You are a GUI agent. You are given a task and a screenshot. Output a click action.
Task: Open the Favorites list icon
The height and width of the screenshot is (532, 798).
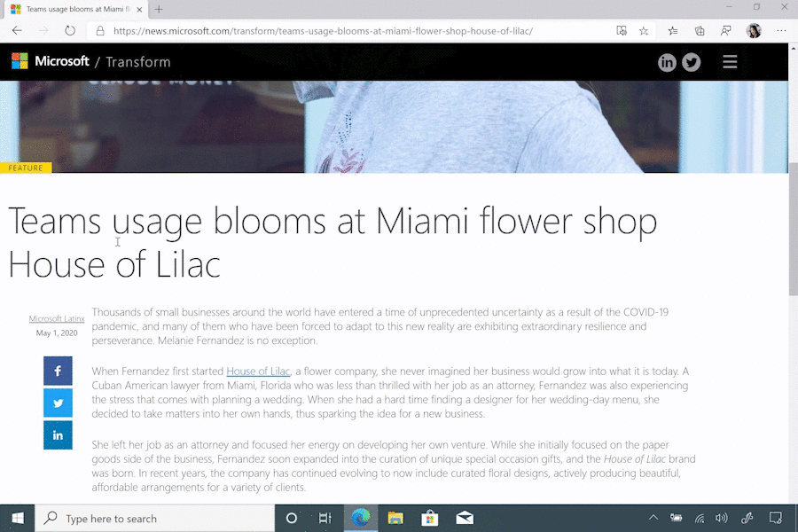pyautogui.click(x=673, y=30)
